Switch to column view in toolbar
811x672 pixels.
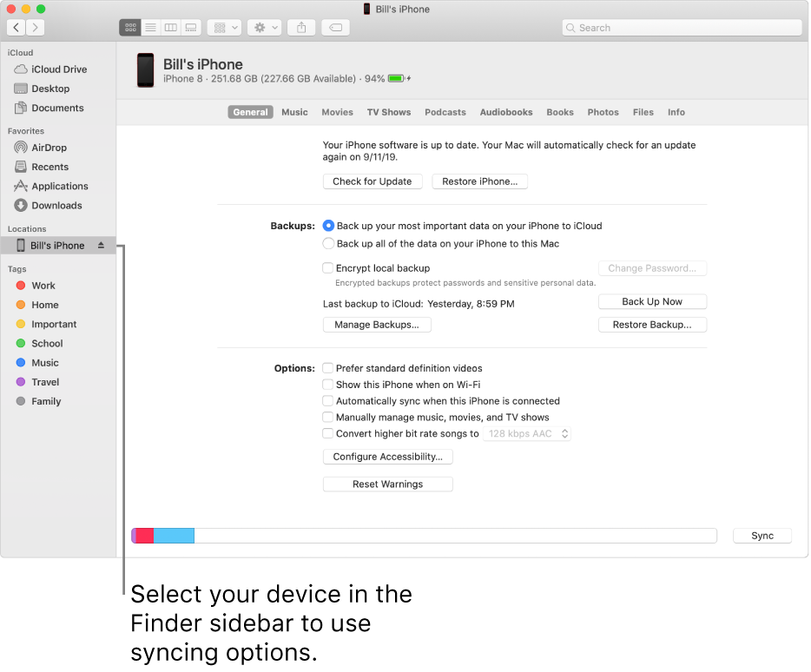click(x=170, y=27)
